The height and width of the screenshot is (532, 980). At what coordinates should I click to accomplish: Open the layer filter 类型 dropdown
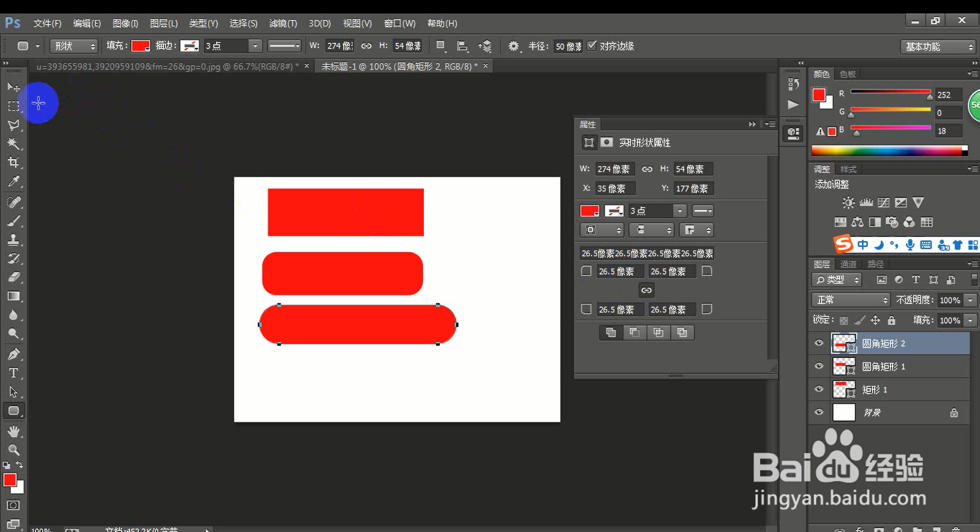point(837,279)
